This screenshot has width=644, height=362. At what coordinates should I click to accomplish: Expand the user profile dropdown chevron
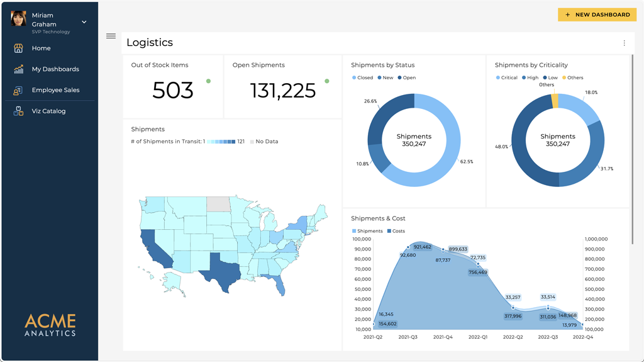(84, 22)
